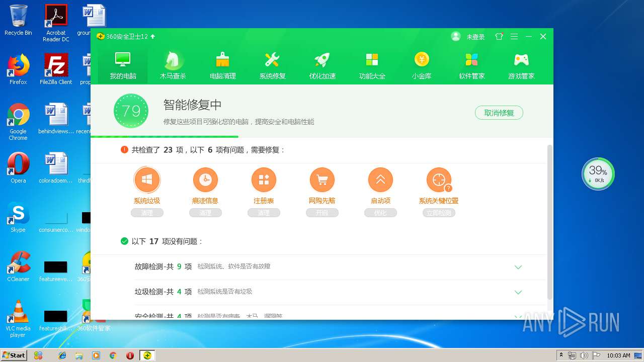Switch to 木马查杀 tab
The image size is (644, 362).
pos(173,65)
